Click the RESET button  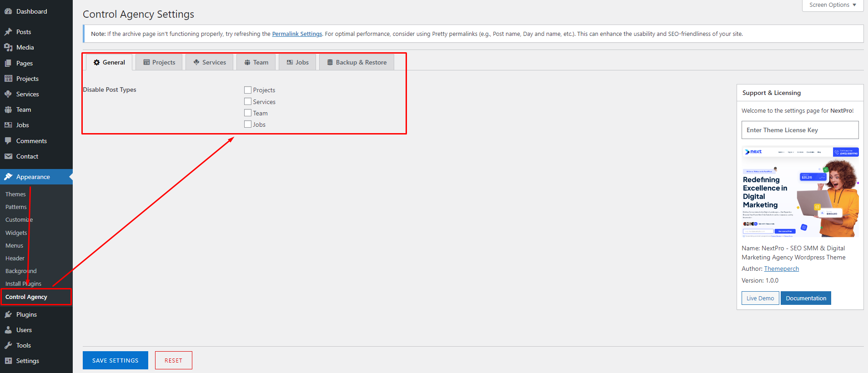pos(174,360)
